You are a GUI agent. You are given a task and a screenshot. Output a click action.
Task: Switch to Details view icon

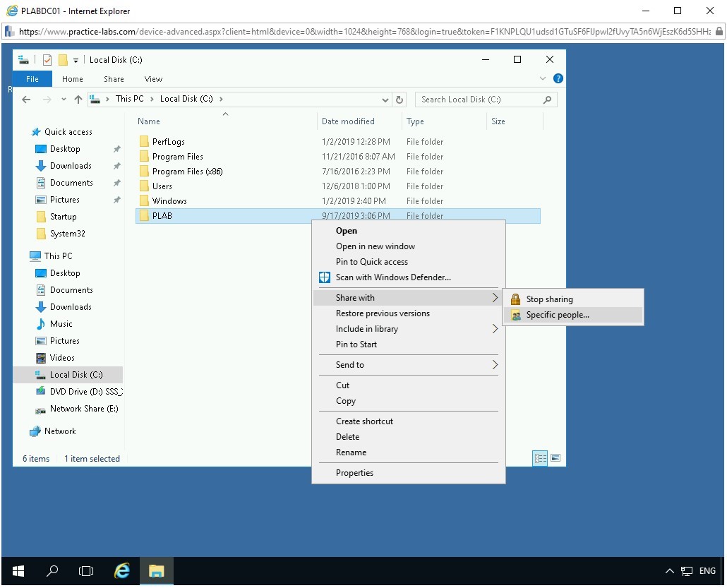(x=540, y=458)
